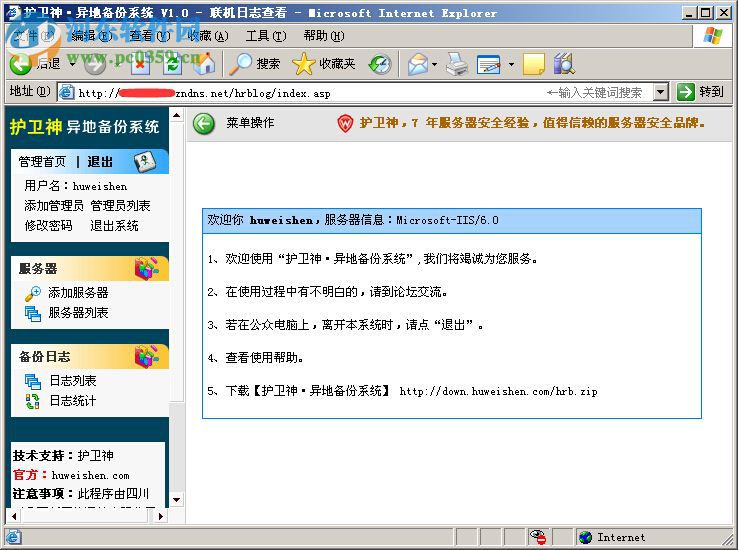The image size is (738, 550).
Task: Go to 管理首页 link
Action: [42, 162]
